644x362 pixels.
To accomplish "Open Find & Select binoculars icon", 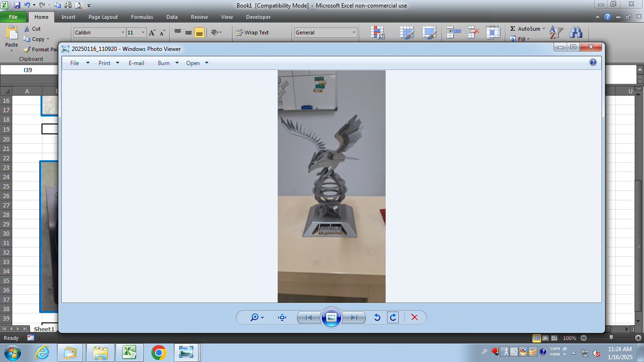I will click(x=576, y=33).
